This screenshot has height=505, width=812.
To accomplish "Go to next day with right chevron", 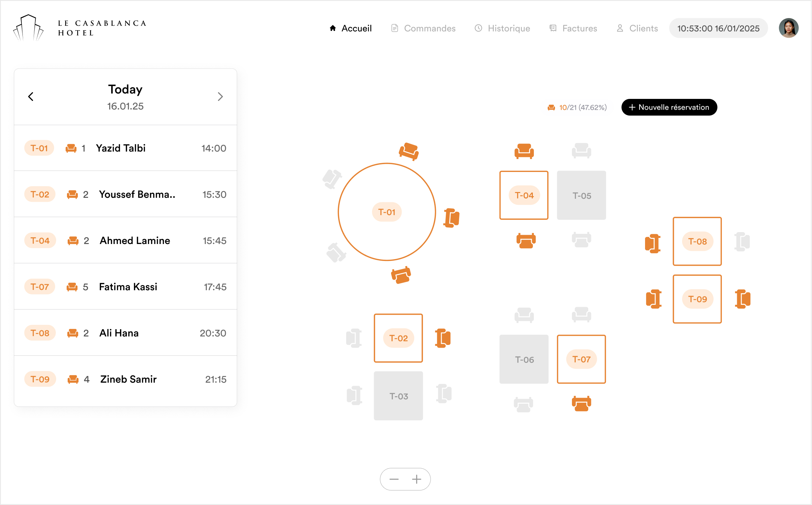I will (220, 97).
